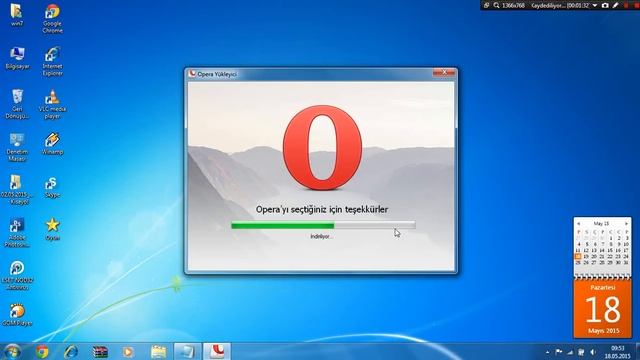The height and width of the screenshot is (360, 640).
Task: Select the highlighted day 18 in calendar grid
Action: [578, 256]
